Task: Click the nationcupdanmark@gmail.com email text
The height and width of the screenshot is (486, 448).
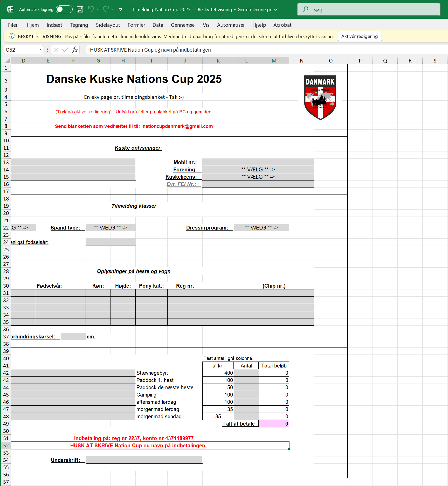Action: pyautogui.click(x=178, y=126)
